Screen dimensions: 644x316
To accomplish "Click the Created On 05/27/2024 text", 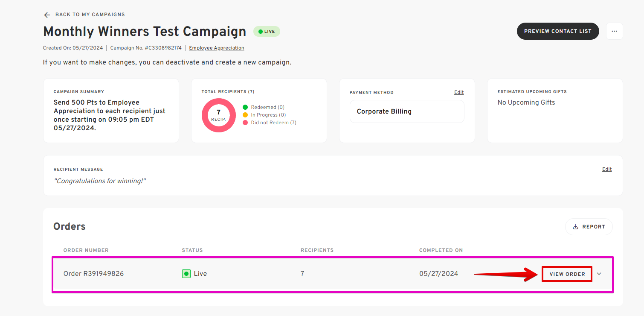I will coord(73,48).
